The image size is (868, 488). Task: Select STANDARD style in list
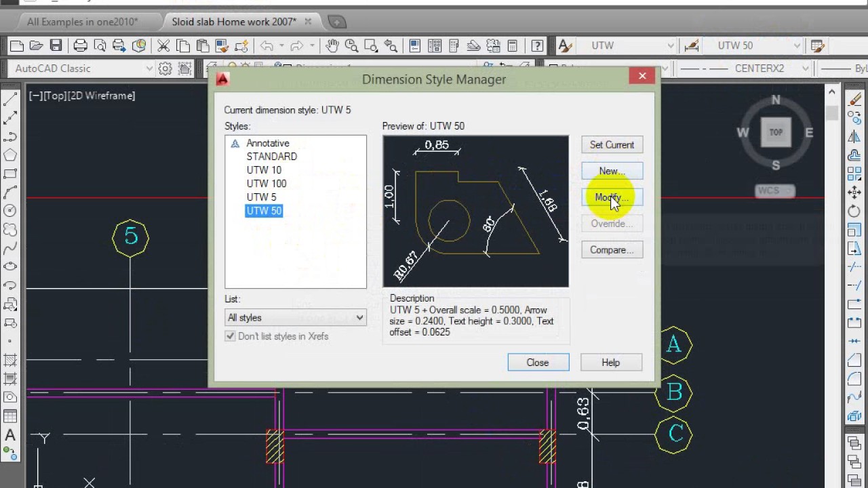(272, 157)
